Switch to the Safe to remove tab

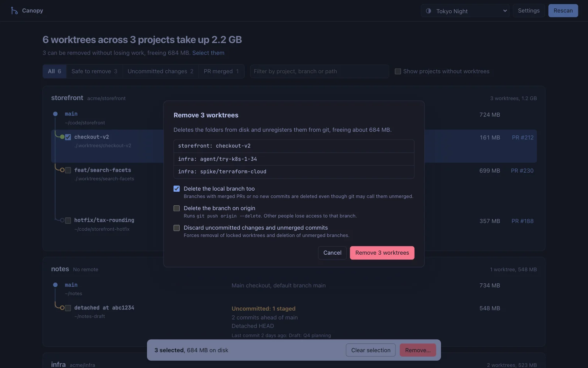pos(94,71)
